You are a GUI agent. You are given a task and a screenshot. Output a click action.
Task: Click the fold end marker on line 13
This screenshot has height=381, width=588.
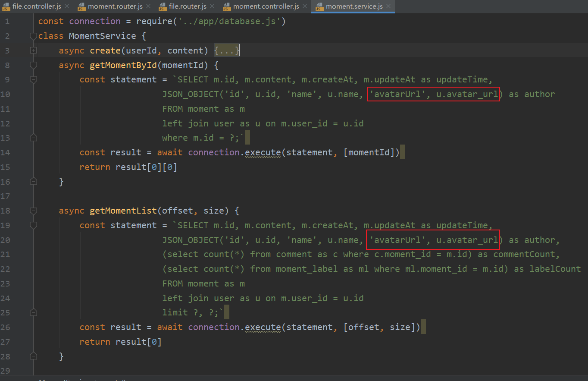pos(34,138)
